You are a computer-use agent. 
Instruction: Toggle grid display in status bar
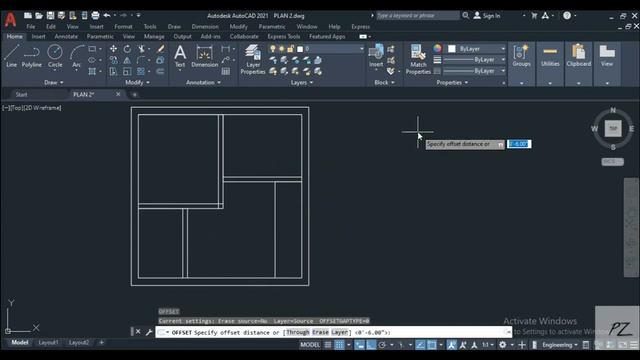tap(328, 345)
